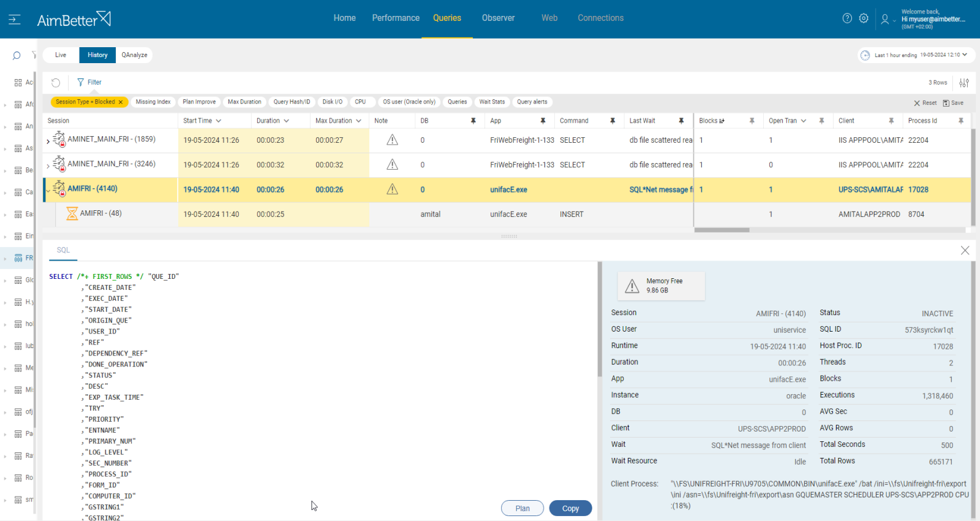The image size is (980, 521).
Task: Open the Last 1 hour time range dropdown
Action: pos(916,55)
